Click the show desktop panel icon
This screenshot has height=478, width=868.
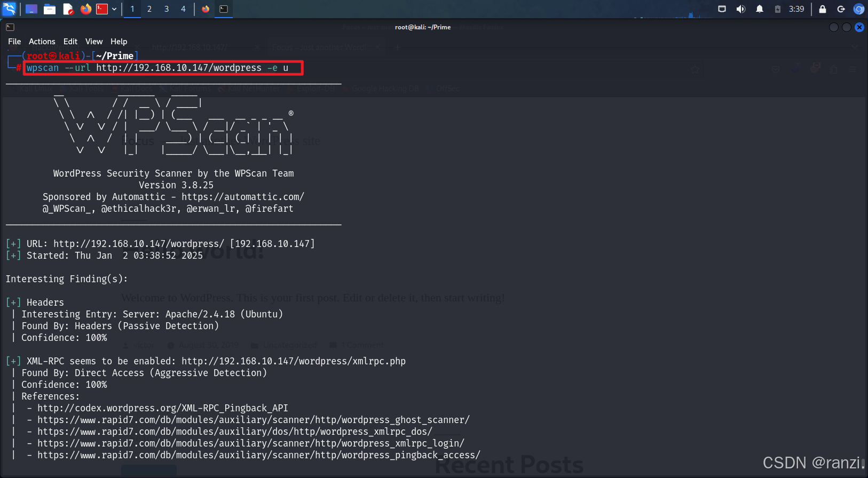click(x=31, y=9)
